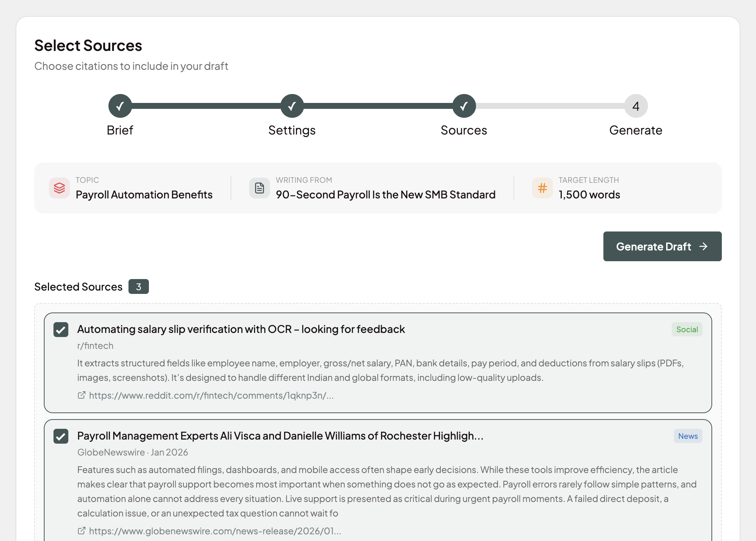
Task: Click the blue News tag
Action: coord(688,436)
